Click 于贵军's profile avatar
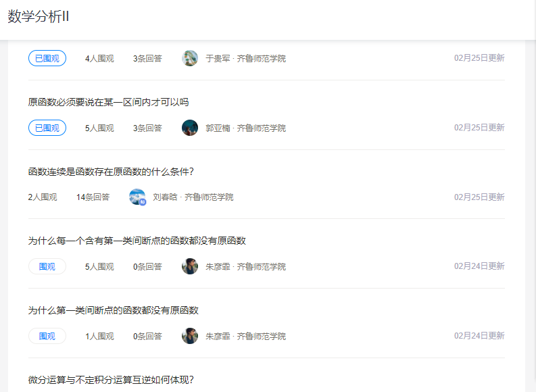The image size is (536, 392). click(190, 58)
